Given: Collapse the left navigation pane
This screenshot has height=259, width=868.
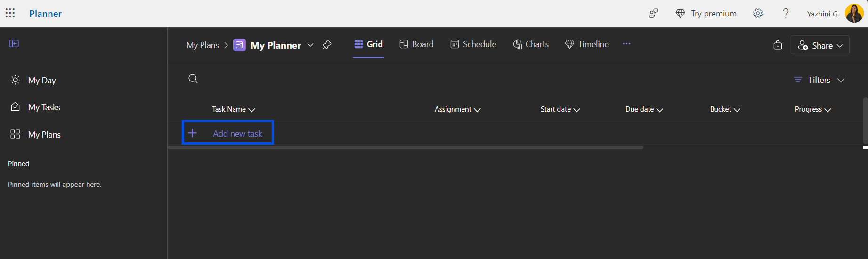Looking at the screenshot, I should tap(14, 44).
